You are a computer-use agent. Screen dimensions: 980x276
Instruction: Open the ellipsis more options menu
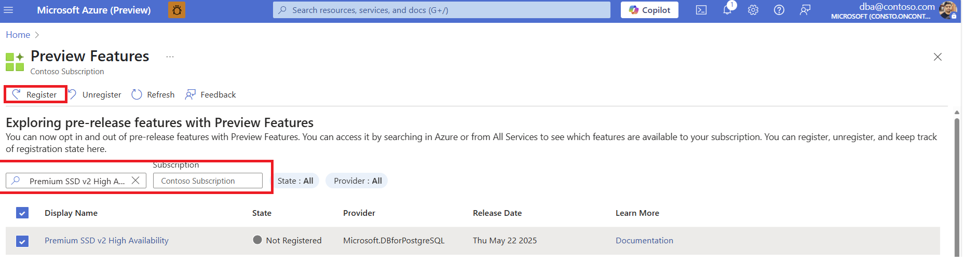(170, 57)
